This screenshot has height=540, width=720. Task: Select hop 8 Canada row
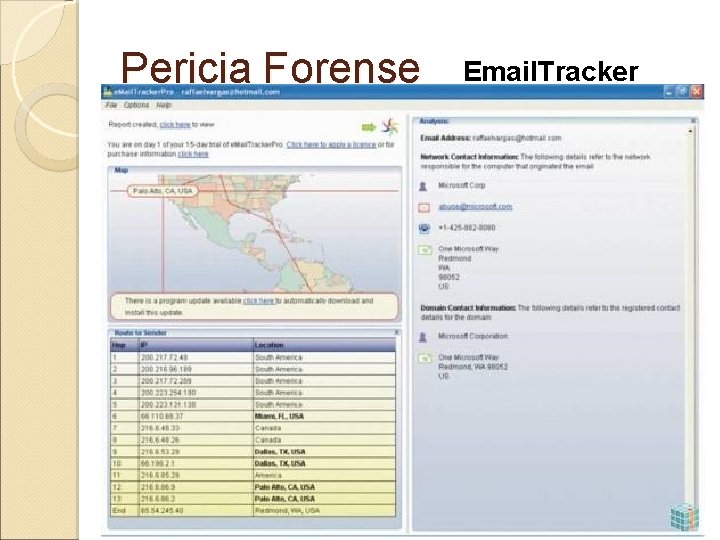253,440
